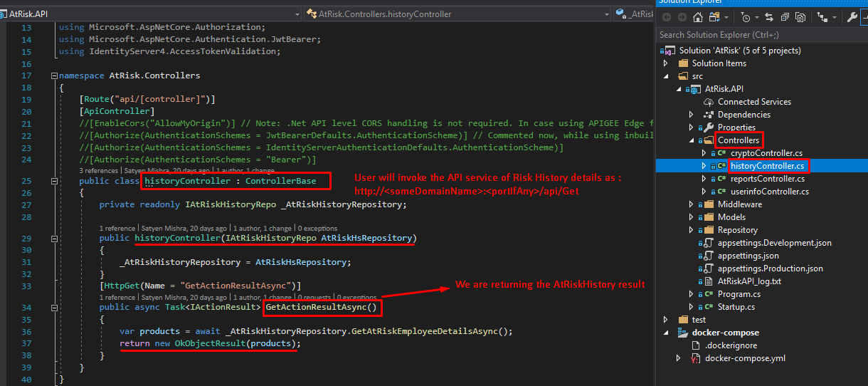
Task: Collapse the namespace AtRisk.Controllers code block
Action: click(54, 75)
